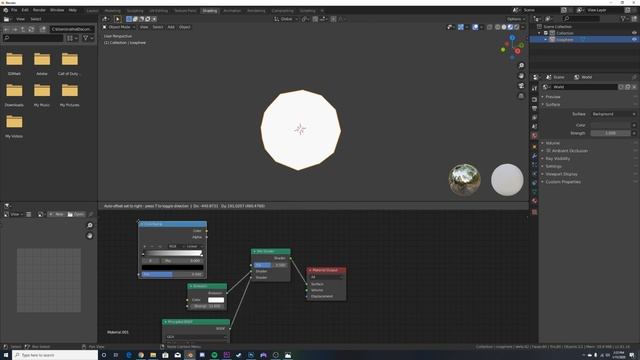Expand the Preview panel

pyautogui.click(x=552, y=97)
